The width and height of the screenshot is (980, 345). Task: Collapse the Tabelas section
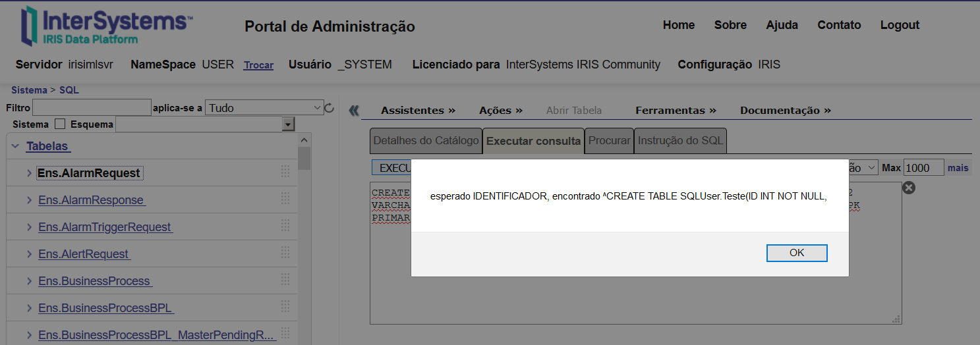[15, 146]
